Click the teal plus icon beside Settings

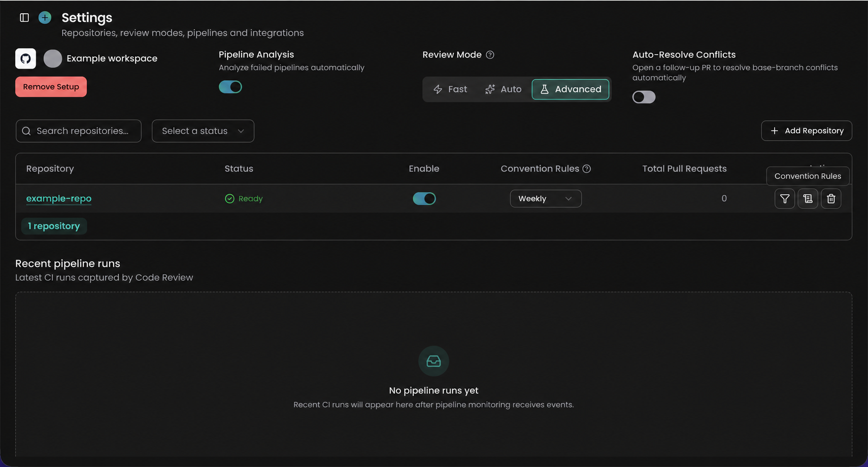point(45,18)
